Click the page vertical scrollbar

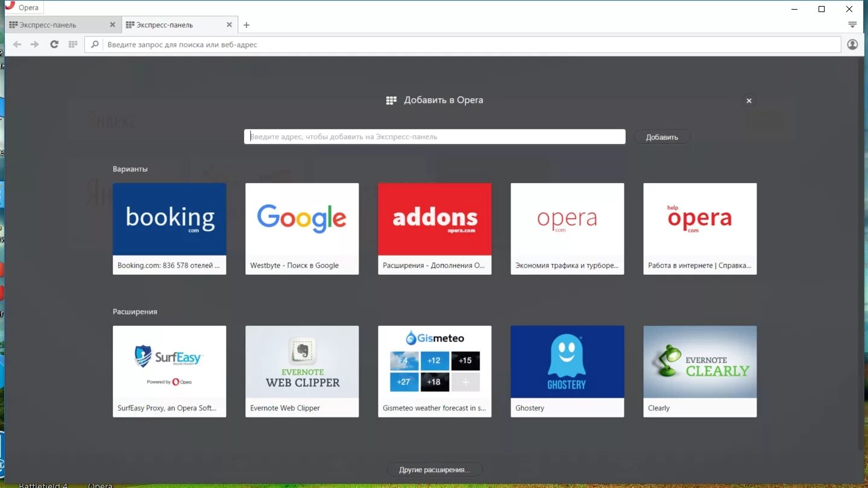(x=860, y=253)
